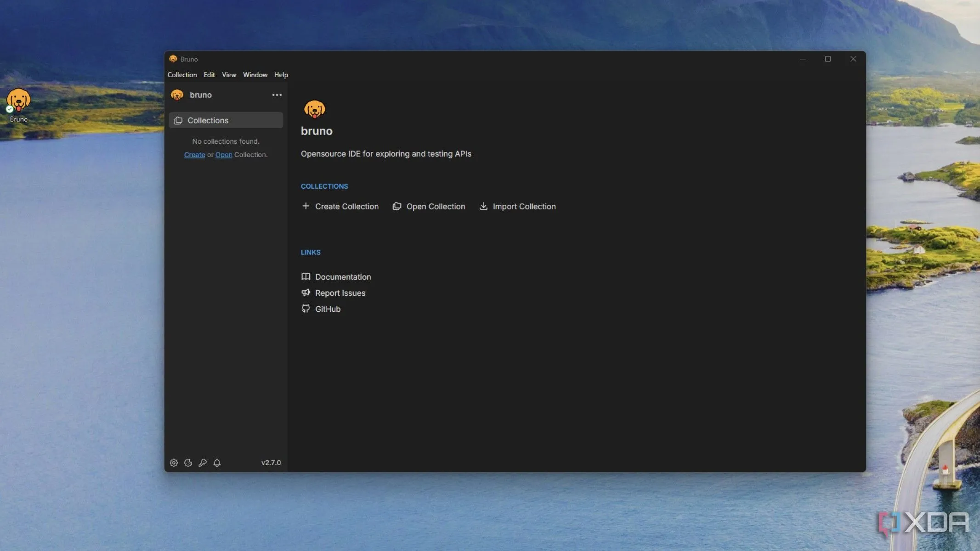Open the Window menu
Screen dimensions: 980x551
pos(255,75)
